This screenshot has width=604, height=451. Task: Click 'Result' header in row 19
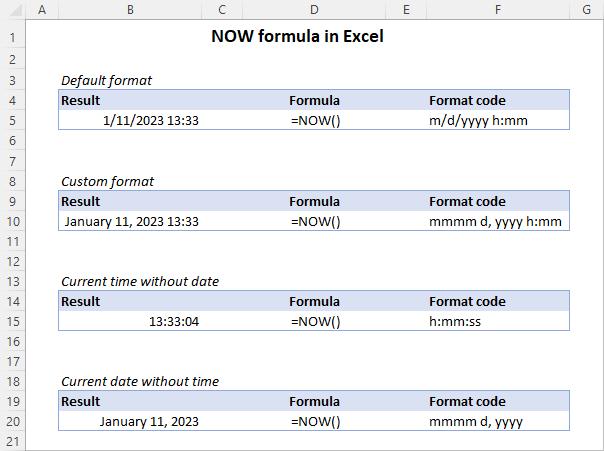tap(80, 402)
